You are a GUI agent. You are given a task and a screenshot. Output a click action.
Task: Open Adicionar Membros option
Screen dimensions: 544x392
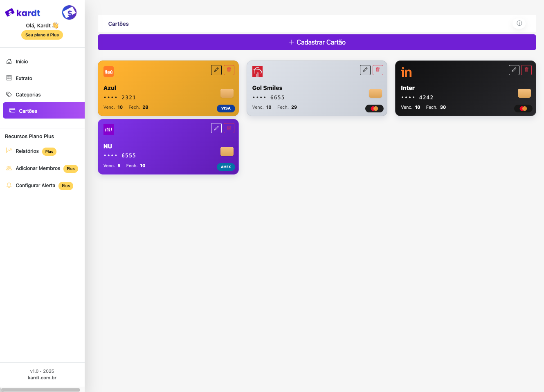point(38,168)
